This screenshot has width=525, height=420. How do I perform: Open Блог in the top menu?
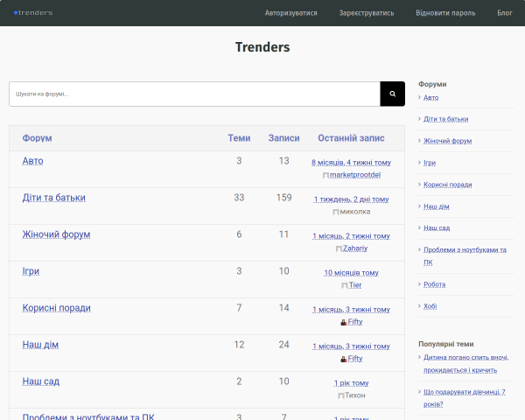[x=505, y=13]
